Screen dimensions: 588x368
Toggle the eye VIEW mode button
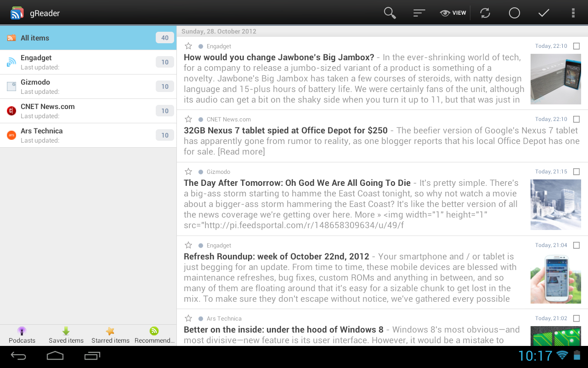coord(453,13)
